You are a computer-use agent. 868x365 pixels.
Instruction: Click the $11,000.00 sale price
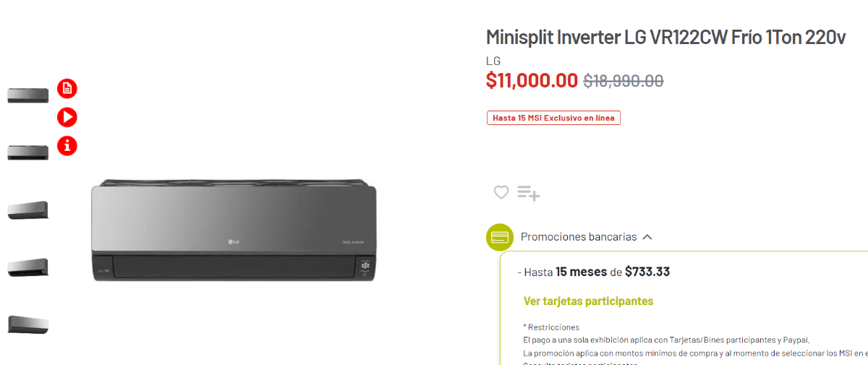tap(532, 80)
